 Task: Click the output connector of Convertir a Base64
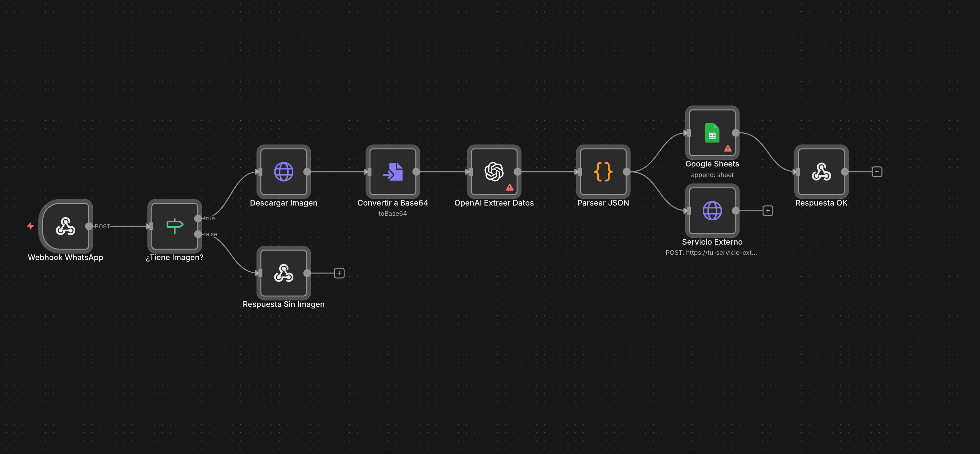pyautogui.click(x=416, y=172)
